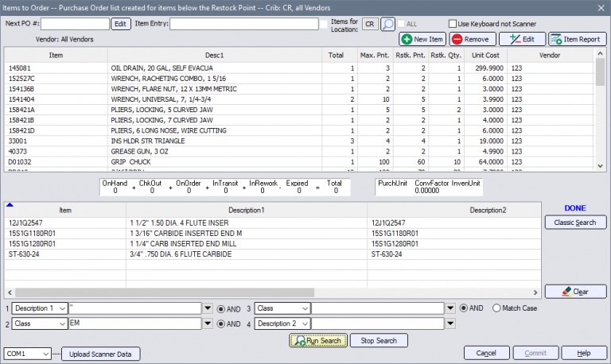Image resolution: width=611 pixels, height=364 pixels.
Task: Click the Remove button
Action: [x=471, y=39]
